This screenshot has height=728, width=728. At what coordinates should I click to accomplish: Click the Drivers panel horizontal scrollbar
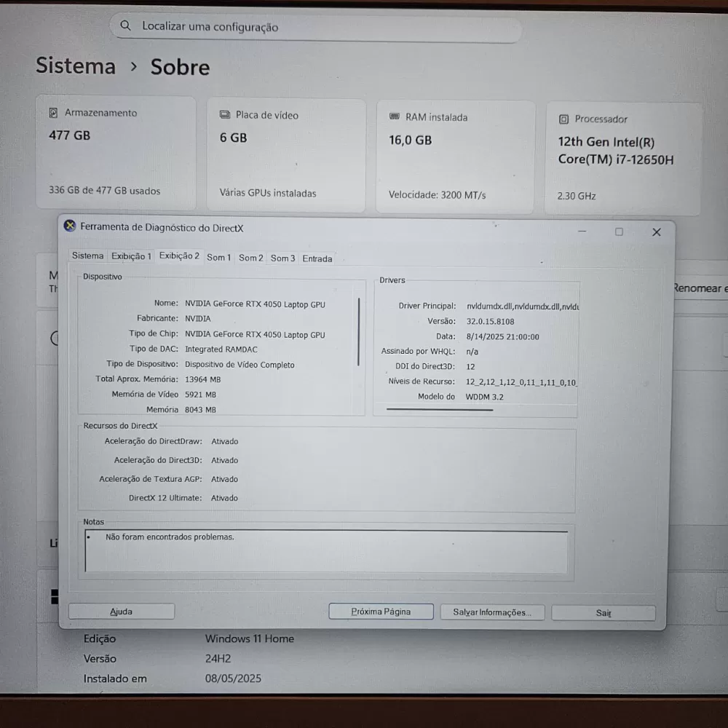[440, 409]
